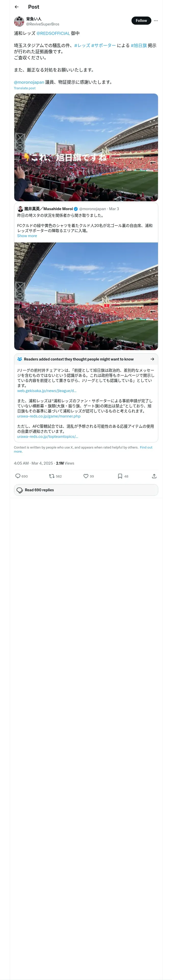The image size is (172, 980).
Task: Open the three-dot more options menu
Action: pyautogui.click(x=156, y=21)
